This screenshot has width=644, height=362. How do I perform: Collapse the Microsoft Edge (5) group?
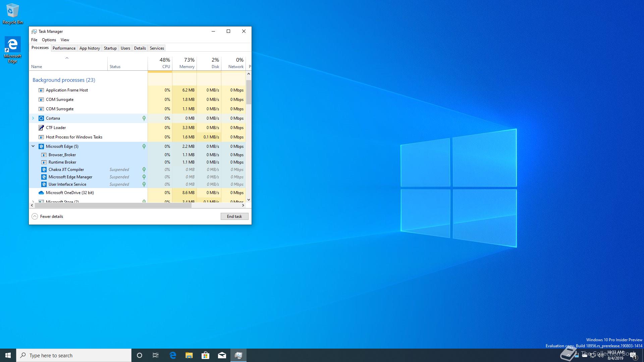[x=33, y=146]
